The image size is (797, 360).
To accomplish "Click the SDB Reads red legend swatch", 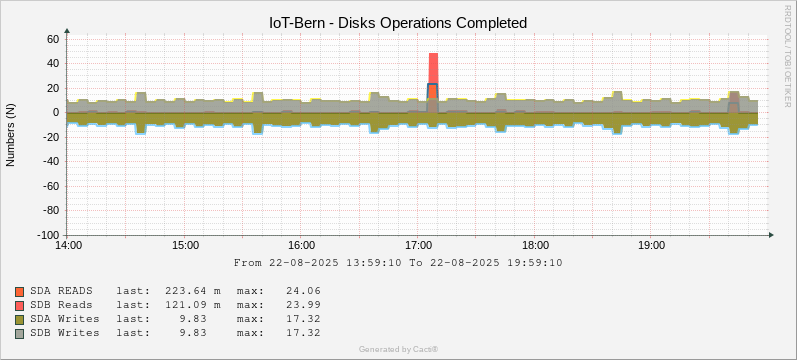I will coord(19,306).
